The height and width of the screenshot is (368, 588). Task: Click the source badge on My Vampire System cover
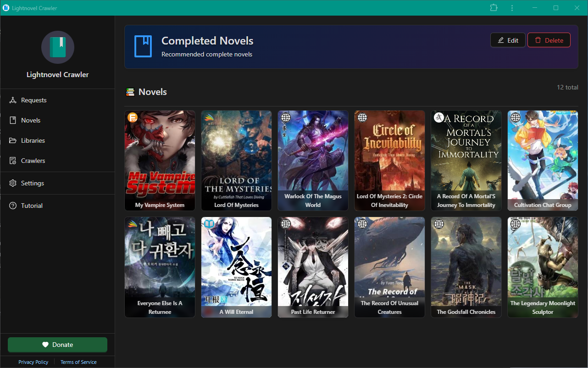pos(133,117)
